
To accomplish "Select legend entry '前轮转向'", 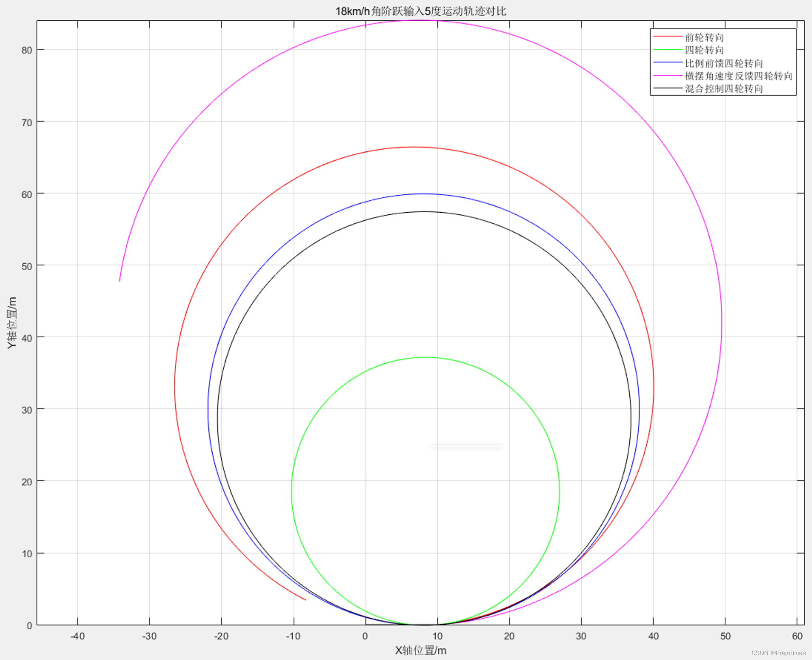I will [704, 37].
